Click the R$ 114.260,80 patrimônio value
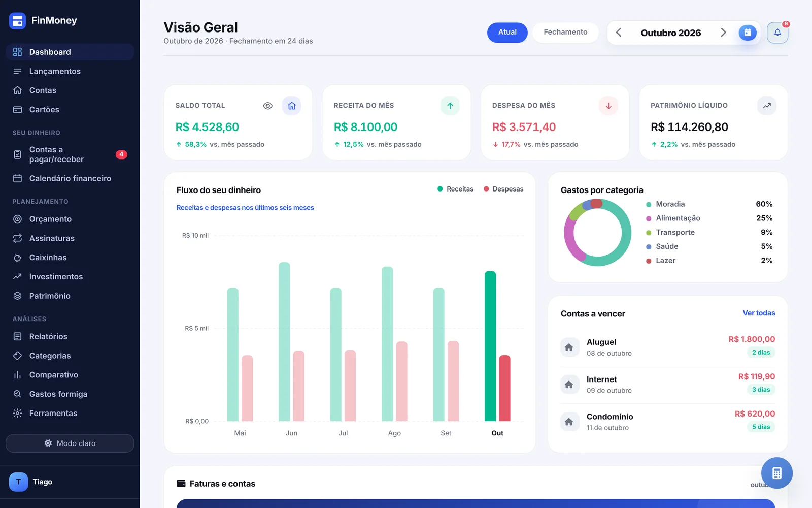Screen dimensions: 812x508 click(x=689, y=127)
